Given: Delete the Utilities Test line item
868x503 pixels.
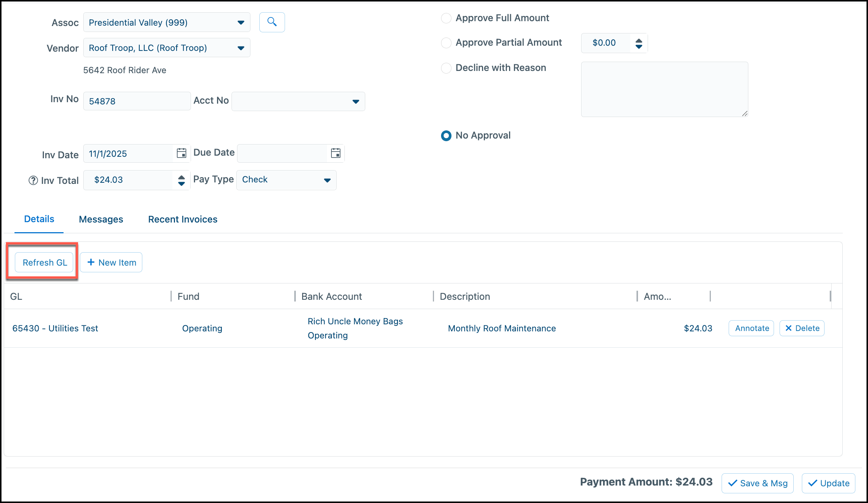Looking at the screenshot, I should click(802, 328).
